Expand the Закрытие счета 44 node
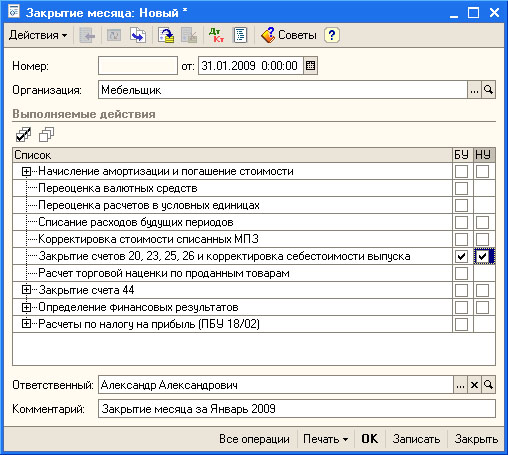The height and width of the screenshot is (455, 508). [26, 290]
